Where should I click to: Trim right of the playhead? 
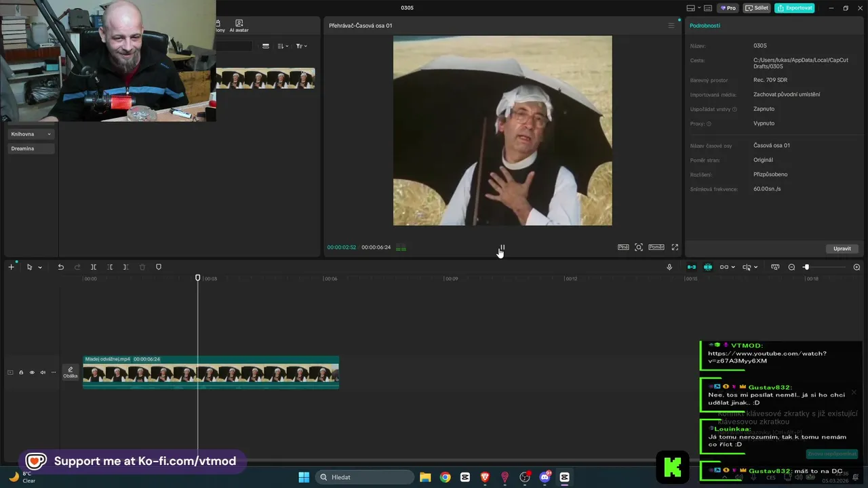coord(125,267)
